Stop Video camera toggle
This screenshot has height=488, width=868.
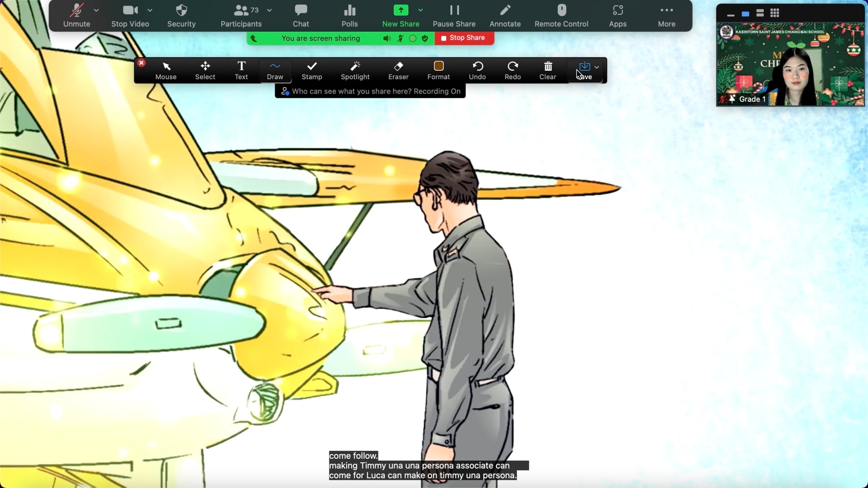point(130,16)
